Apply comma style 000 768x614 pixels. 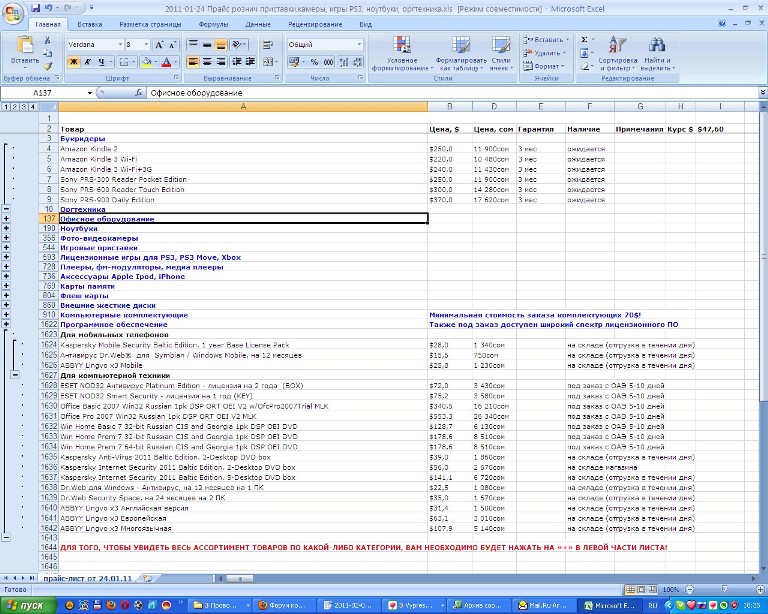coord(328,62)
